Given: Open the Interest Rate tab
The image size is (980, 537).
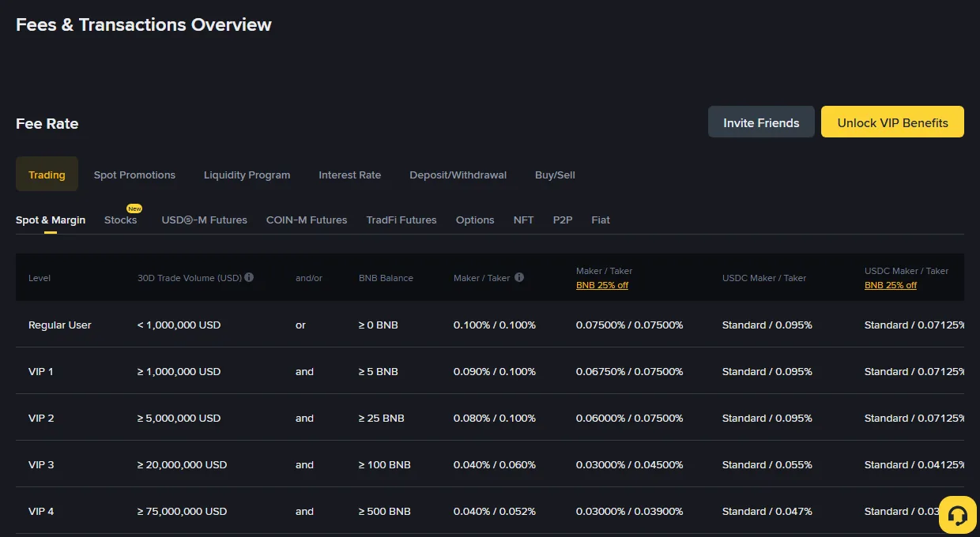Looking at the screenshot, I should (x=349, y=175).
